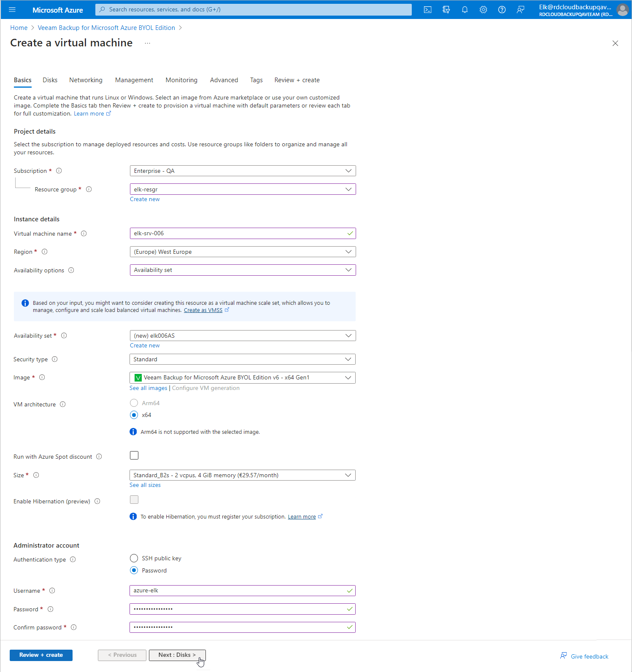This screenshot has width=632, height=672.
Task: Click the blue Review + create button
Action: tap(41, 655)
